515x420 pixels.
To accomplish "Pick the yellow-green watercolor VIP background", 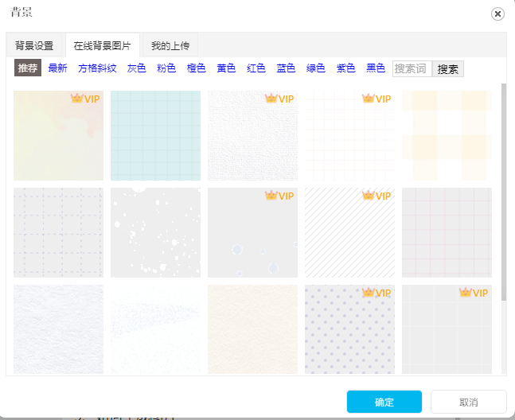I will click(x=58, y=135).
